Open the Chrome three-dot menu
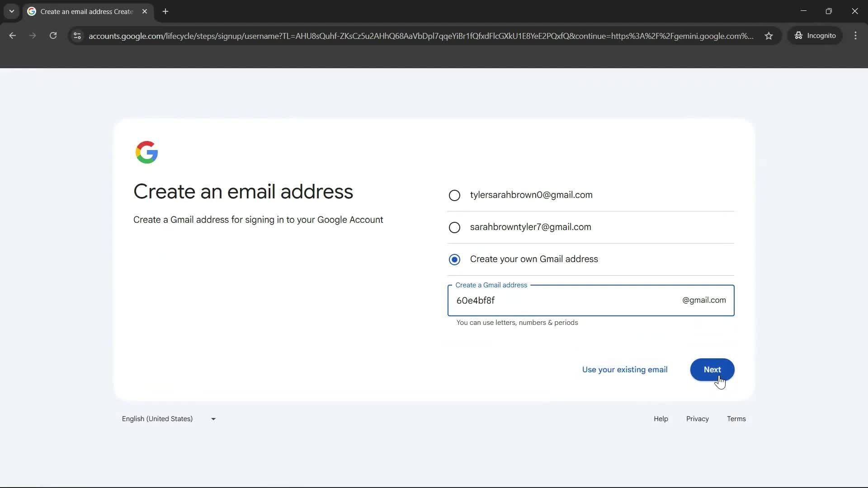 tap(855, 36)
